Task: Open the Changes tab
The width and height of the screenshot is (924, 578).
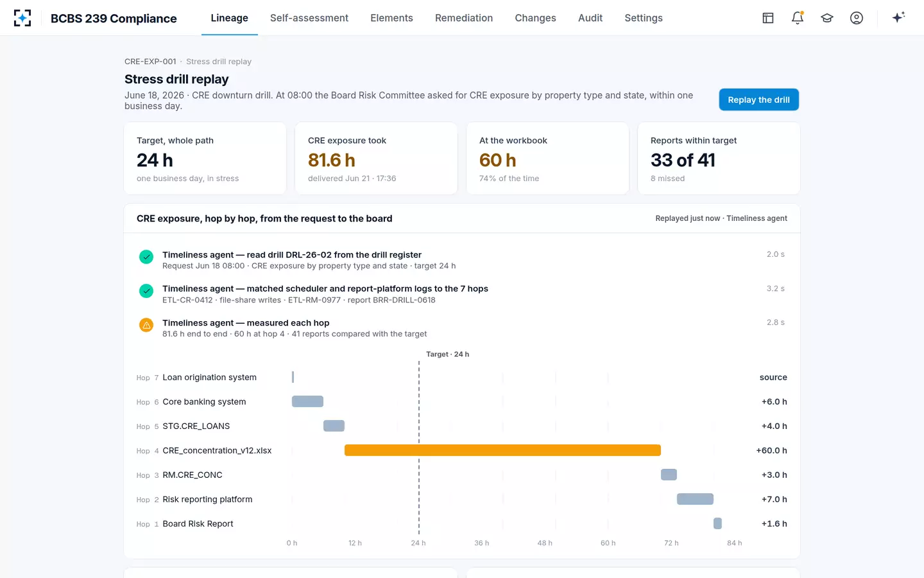Action: coord(535,18)
